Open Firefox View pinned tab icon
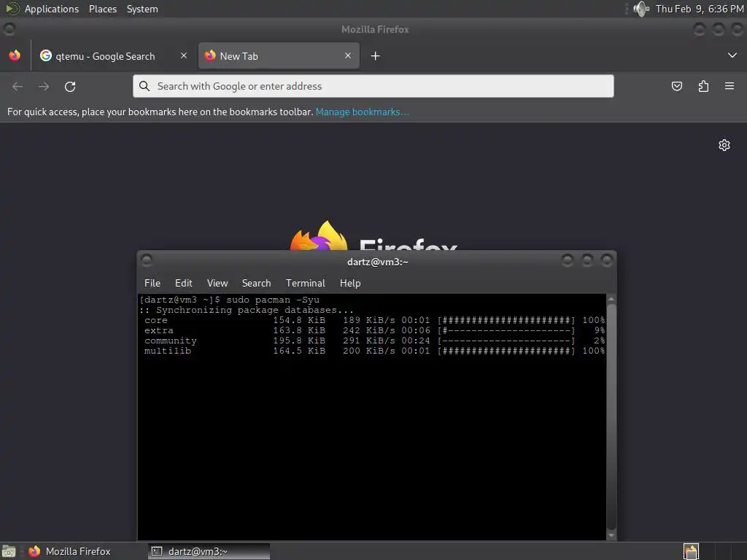Viewport: 747px width, 560px height. 15,55
